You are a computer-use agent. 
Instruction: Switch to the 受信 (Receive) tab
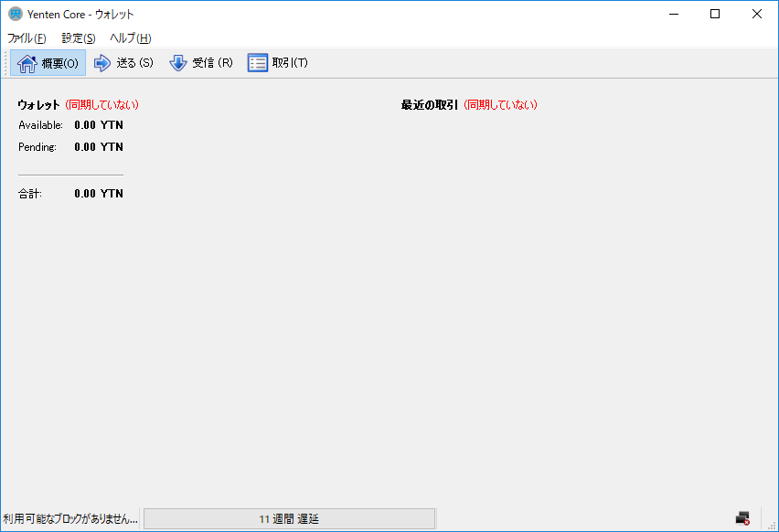pos(202,62)
